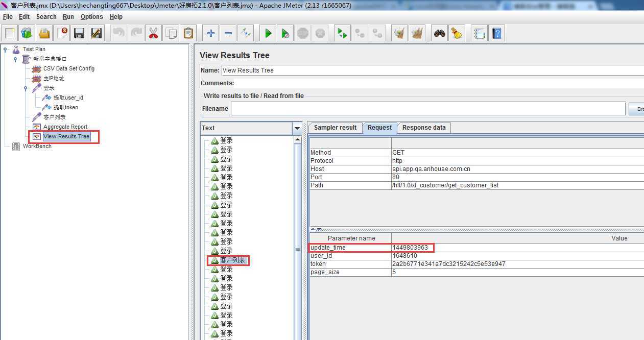This screenshot has width=644, height=340.
Task: Click the greyed Shutdown test icon
Action: (320, 33)
